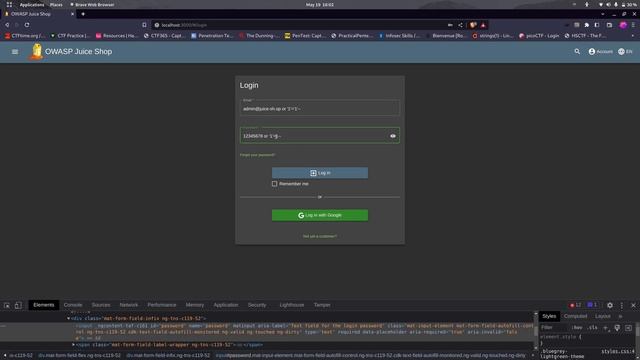Enable the Remember me checkbox

(274, 184)
